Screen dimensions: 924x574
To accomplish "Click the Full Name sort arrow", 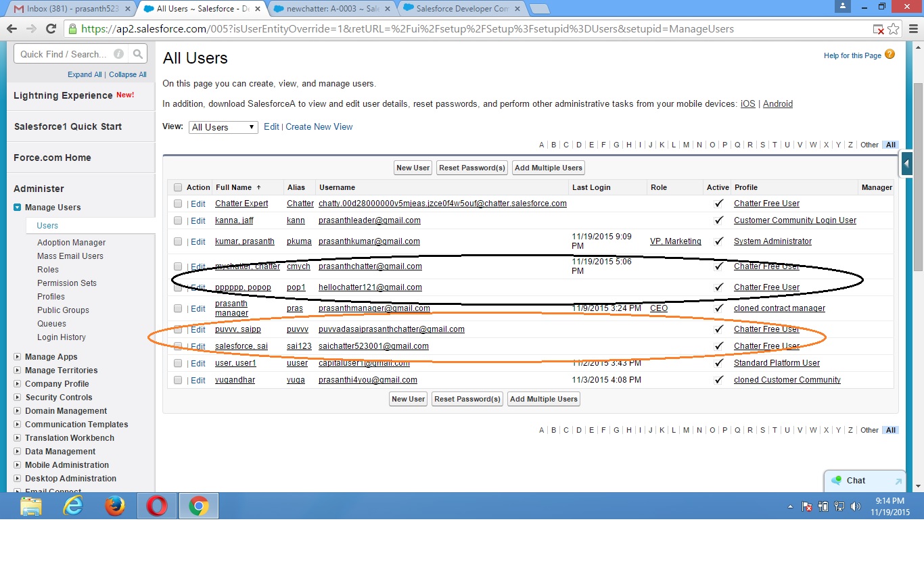I will (x=258, y=187).
